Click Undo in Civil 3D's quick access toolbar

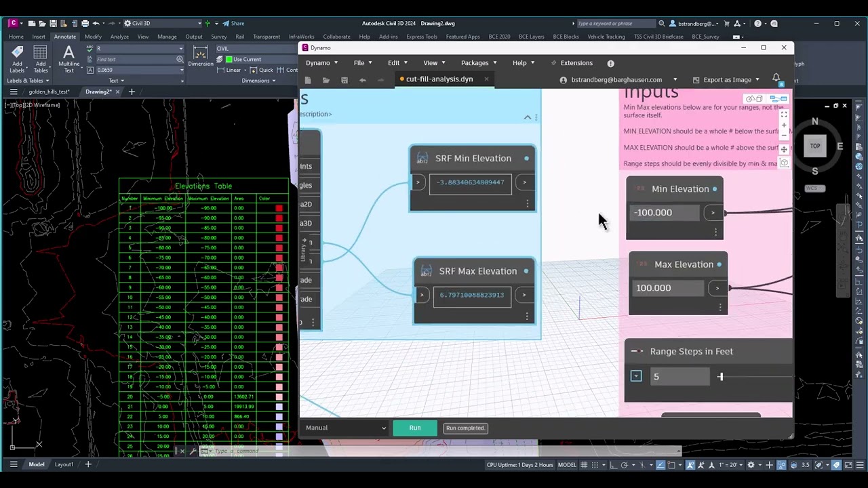click(x=96, y=23)
